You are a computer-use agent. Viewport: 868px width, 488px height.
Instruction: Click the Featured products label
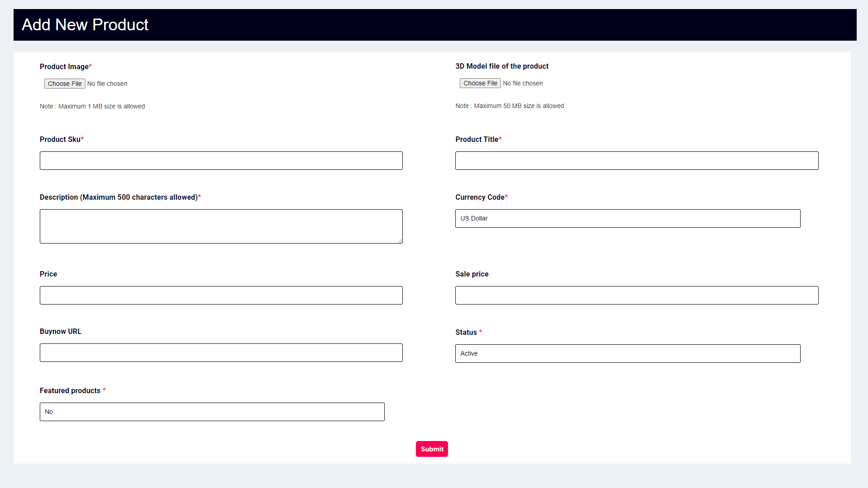pos(70,390)
